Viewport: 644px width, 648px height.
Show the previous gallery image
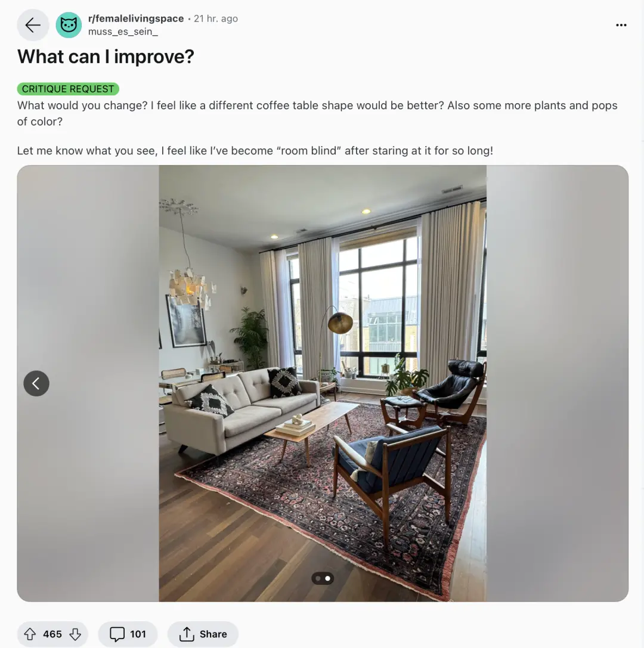36,383
